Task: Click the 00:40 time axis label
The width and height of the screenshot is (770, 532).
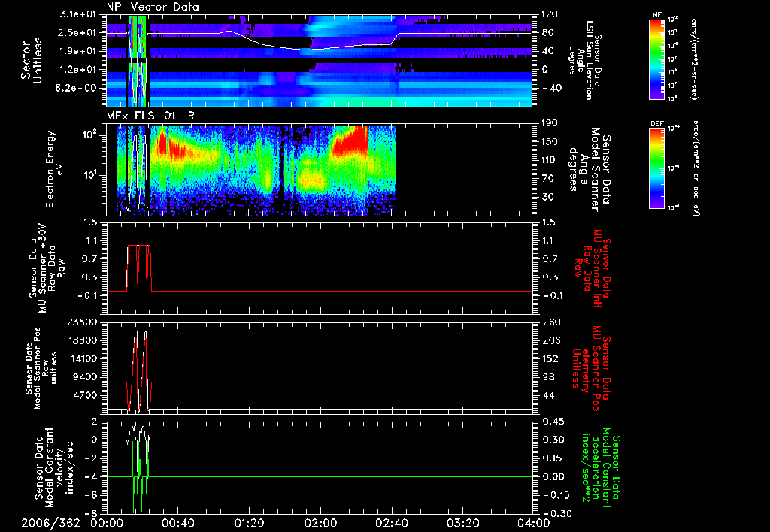Action: [177, 523]
